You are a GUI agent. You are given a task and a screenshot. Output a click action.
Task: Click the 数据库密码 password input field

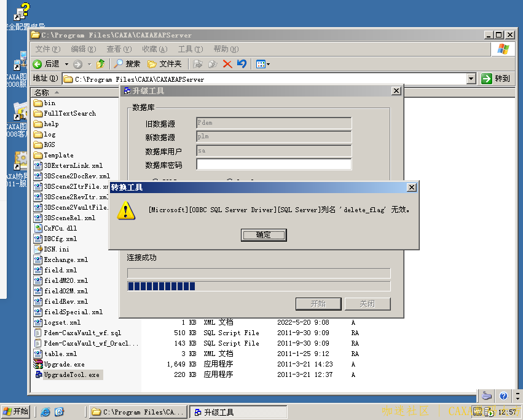[x=273, y=165]
